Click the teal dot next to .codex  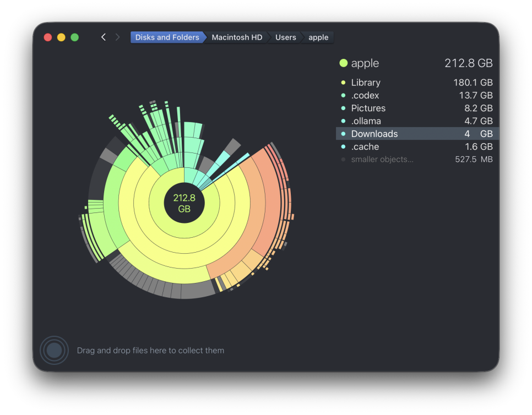[343, 95]
